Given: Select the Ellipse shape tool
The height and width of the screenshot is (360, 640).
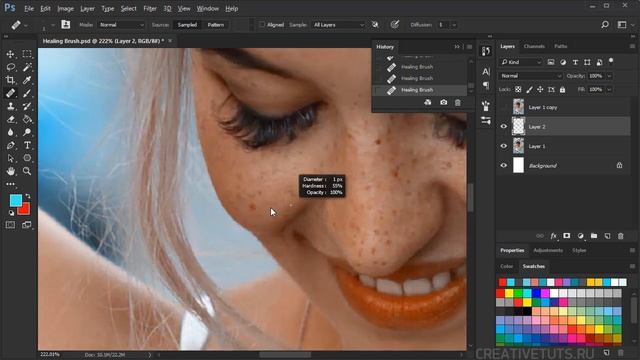Looking at the screenshot, I should (27, 158).
